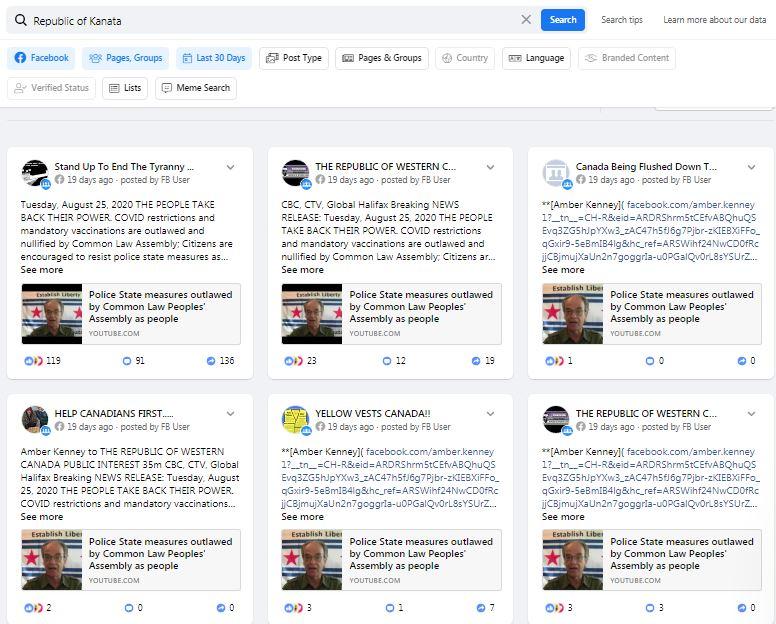Click comments icon showing 12

pos(387,361)
